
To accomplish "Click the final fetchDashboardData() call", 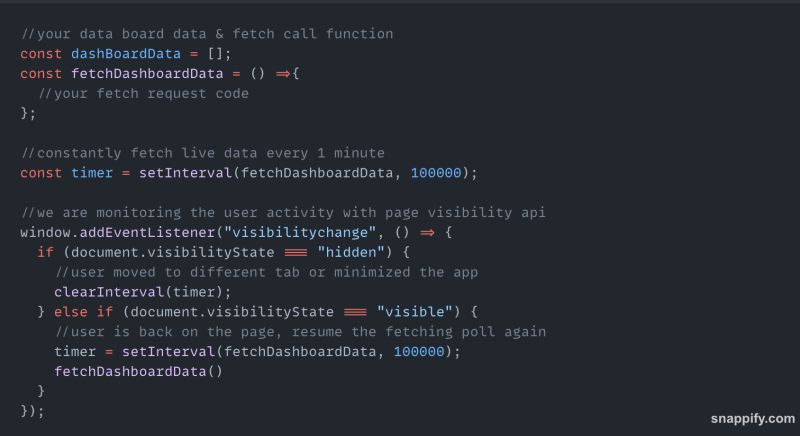I will point(138,371).
